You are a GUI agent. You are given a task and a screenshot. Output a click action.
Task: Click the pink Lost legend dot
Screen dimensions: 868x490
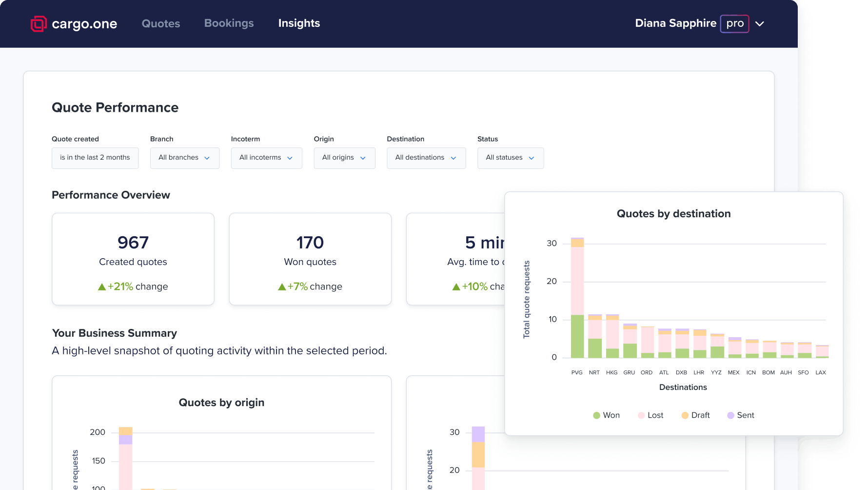pyautogui.click(x=640, y=415)
